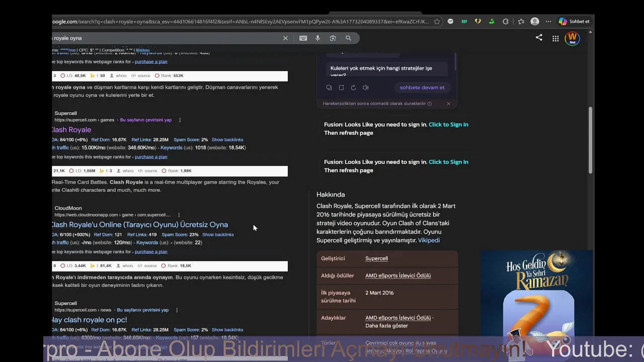Show backlinks for CloudMoon DA 6/100 result
This screenshot has width=644, height=362.
pos(218,235)
